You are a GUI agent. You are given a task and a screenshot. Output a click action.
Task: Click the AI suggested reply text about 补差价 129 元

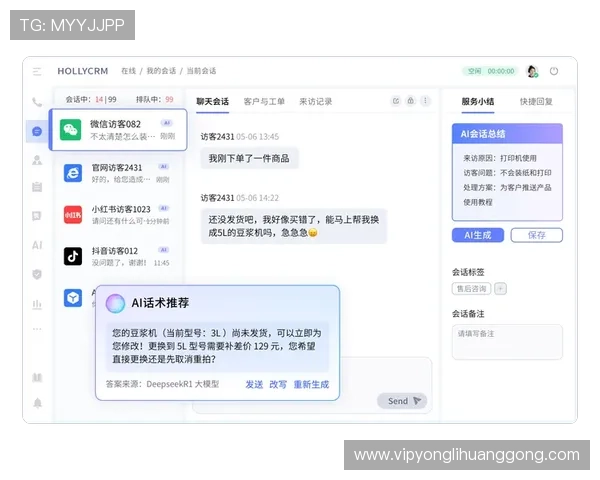point(217,346)
